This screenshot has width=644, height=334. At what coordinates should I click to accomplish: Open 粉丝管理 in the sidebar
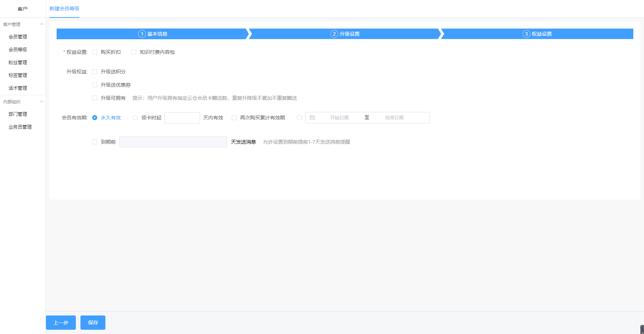(x=18, y=62)
